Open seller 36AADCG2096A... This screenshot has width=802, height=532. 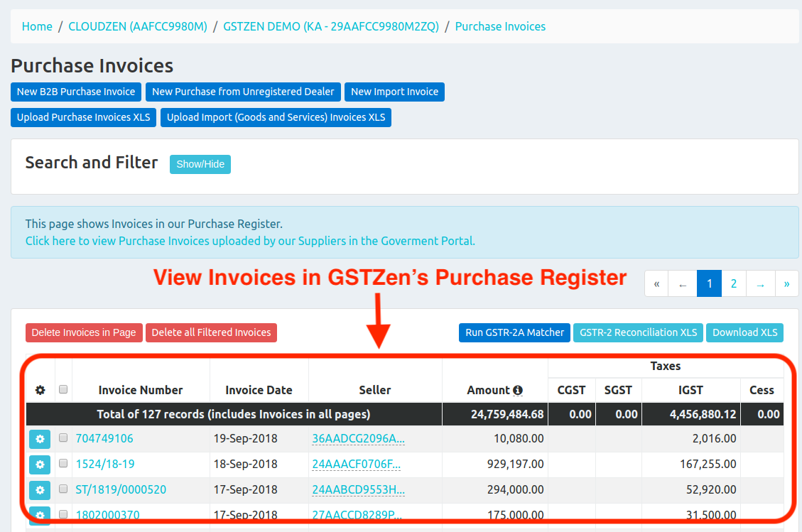pyautogui.click(x=358, y=439)
